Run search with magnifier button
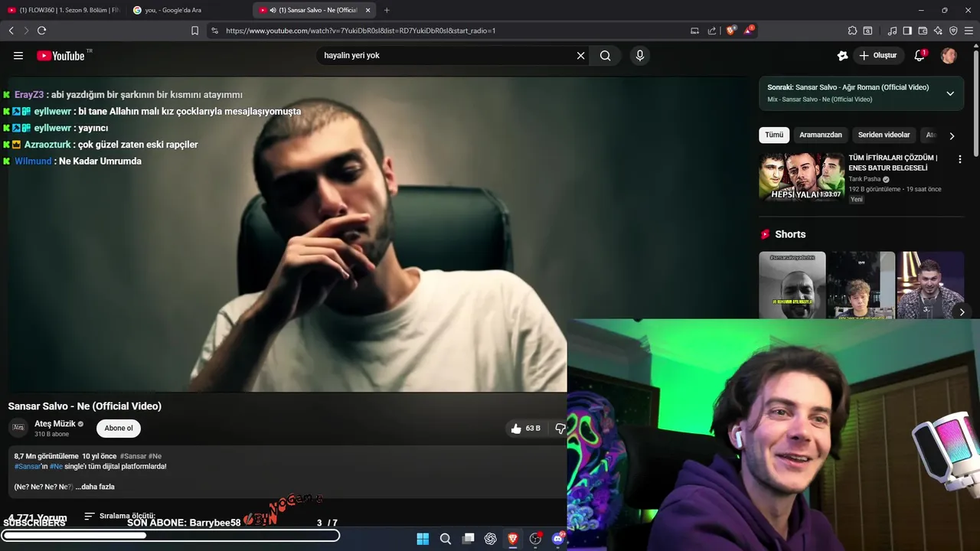Viewport: 980px width, 551px height. pos(606,56)
